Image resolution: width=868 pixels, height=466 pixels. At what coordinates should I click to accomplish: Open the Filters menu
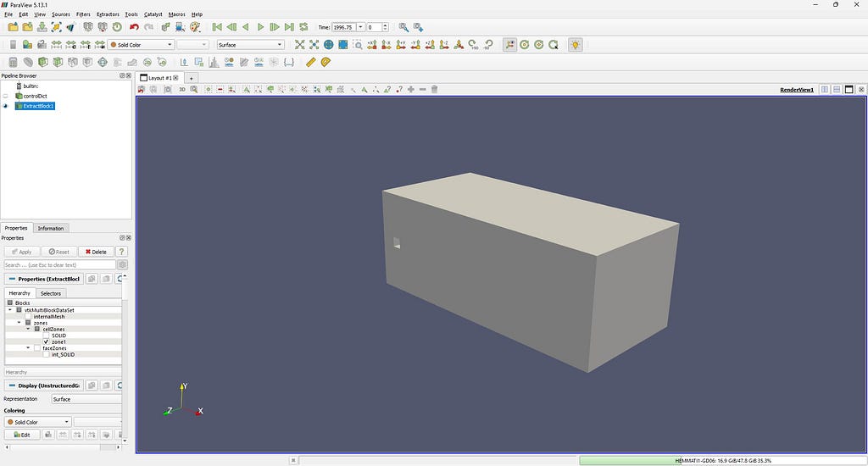83,14
